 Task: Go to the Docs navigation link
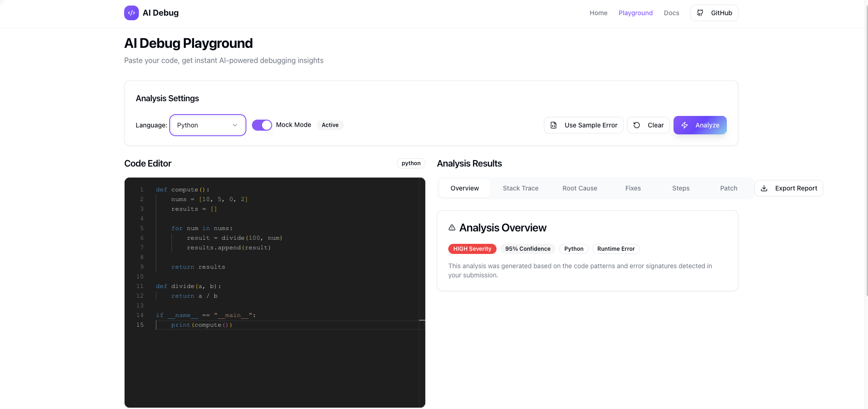pos(671,13)
